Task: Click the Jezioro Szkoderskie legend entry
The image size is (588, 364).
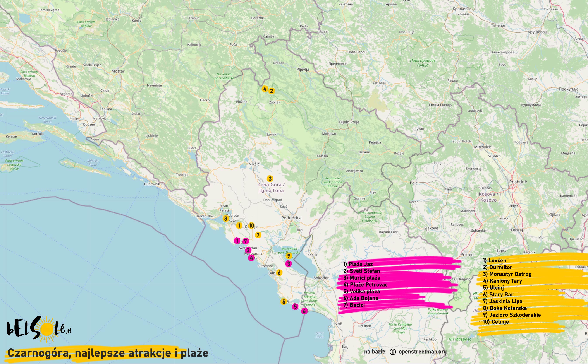Action: (511, 315)
